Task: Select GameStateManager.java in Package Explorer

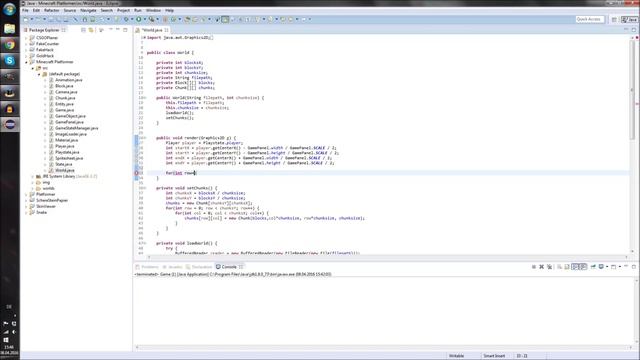Action: click(76, 128)
